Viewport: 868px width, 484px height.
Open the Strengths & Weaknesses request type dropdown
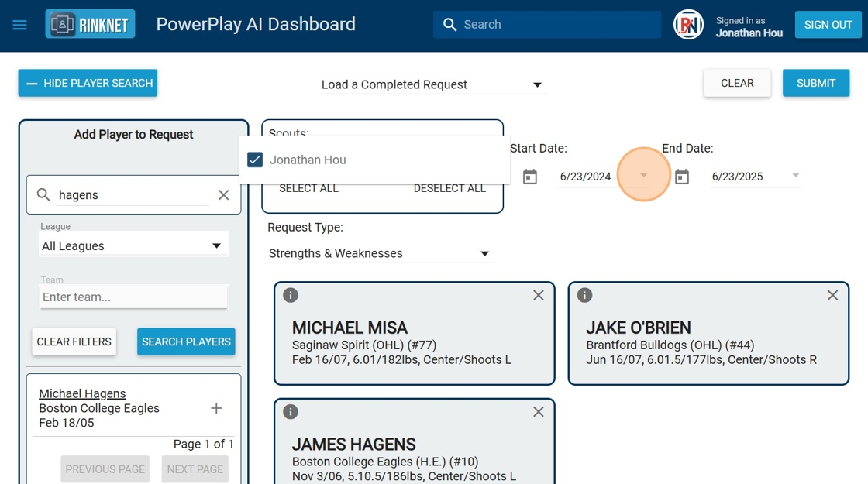[x=381, y=253]
